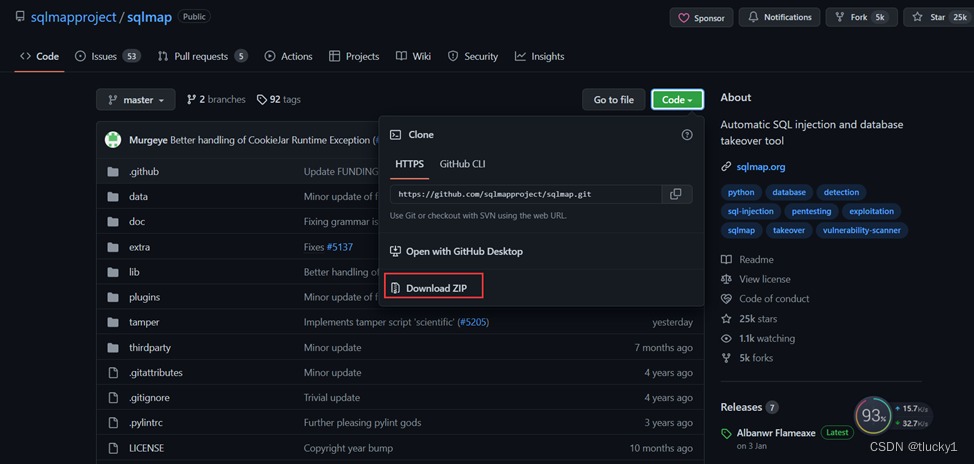
Task: Open the thirdparty folder
Action: point(150,348)
